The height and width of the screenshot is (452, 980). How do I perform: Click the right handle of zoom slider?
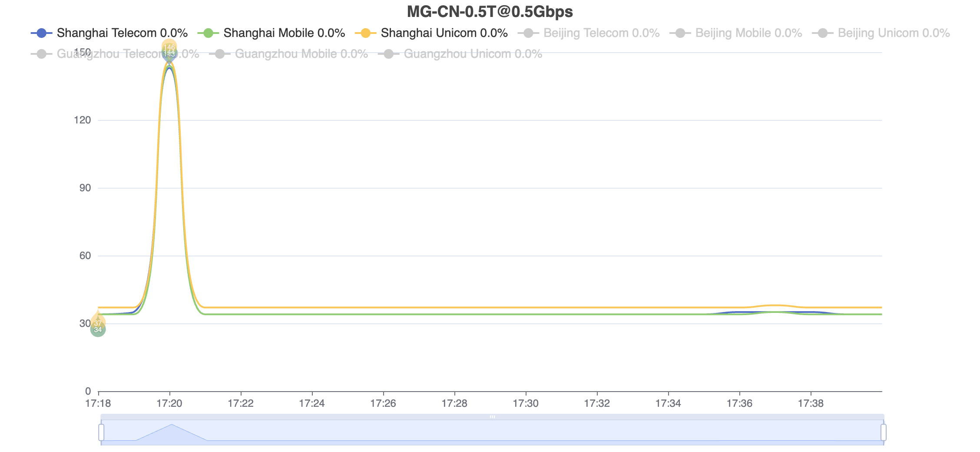coord(883,432)
